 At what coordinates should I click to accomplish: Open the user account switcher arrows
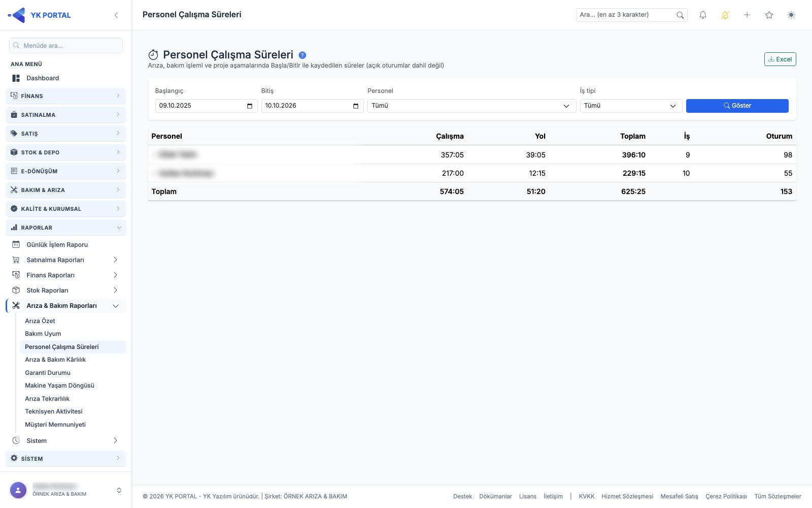click(119, 490)
